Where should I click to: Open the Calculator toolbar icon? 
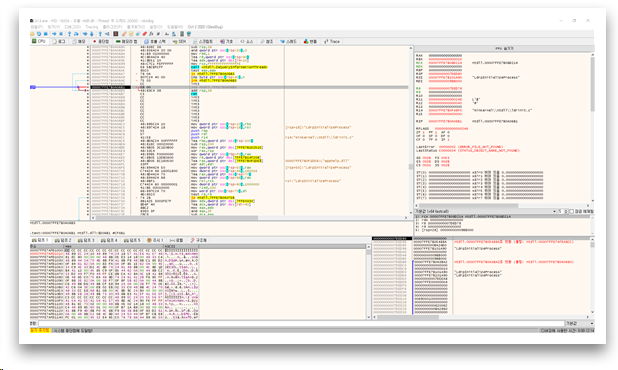(182, 34)
